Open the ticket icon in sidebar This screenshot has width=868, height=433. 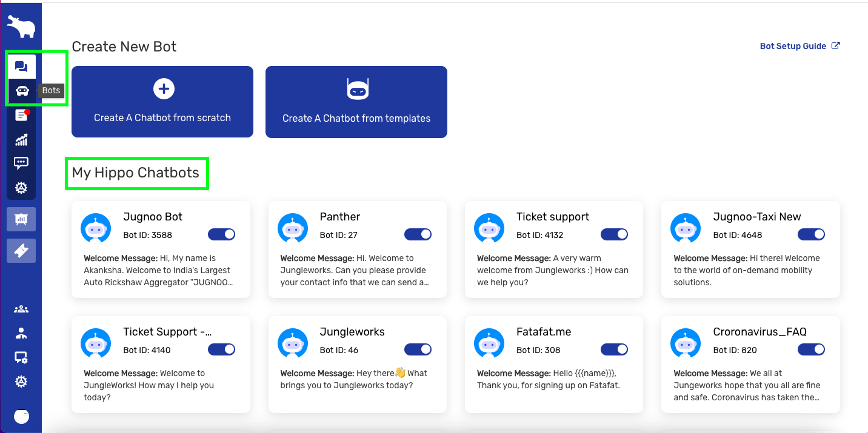coord(21,251)
